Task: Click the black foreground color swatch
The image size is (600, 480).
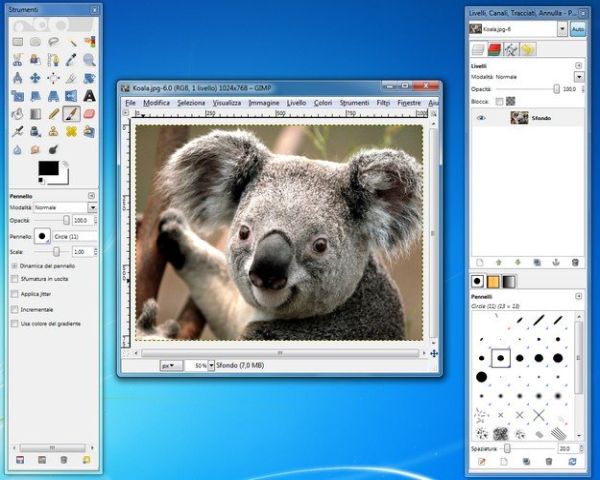Action: (x=46, y=169)
